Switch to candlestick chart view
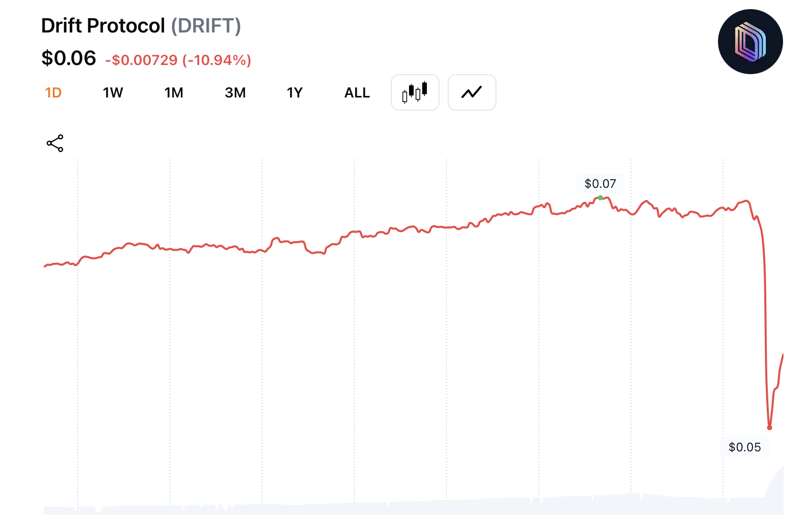This screenshot has height=530, width=812. pyautogui.click(x=415, y=92)
